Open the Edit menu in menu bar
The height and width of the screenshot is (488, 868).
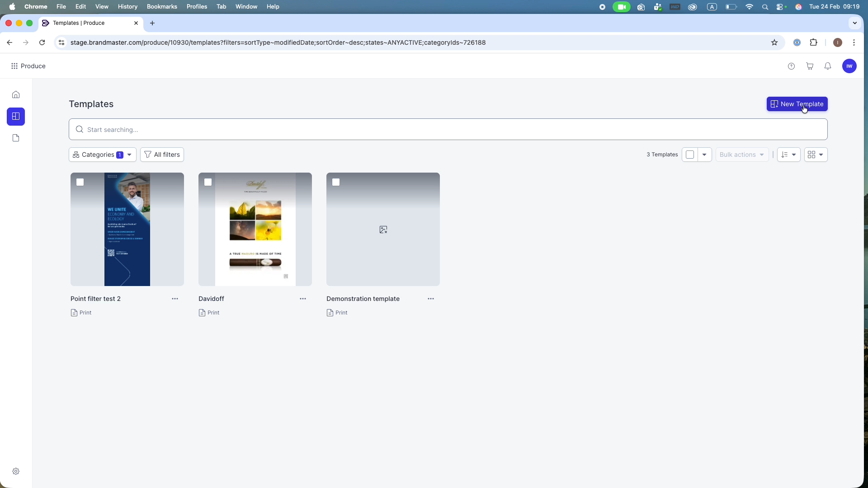[x=80, y=7]
